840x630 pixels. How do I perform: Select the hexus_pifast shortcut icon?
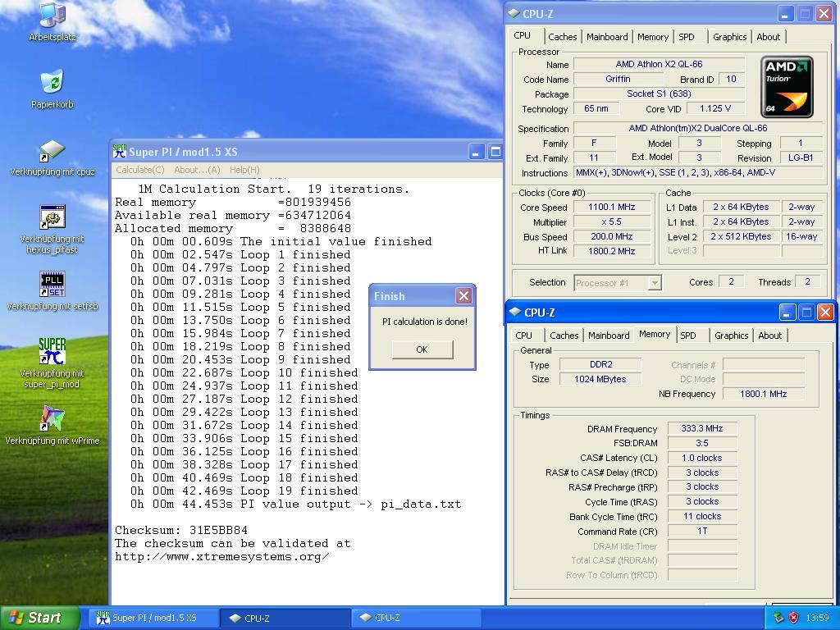(52, 229)
